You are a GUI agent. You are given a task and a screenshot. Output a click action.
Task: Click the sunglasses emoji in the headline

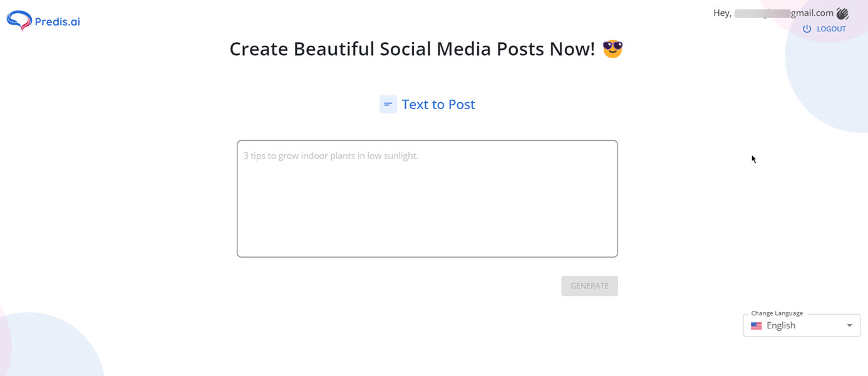612,49
